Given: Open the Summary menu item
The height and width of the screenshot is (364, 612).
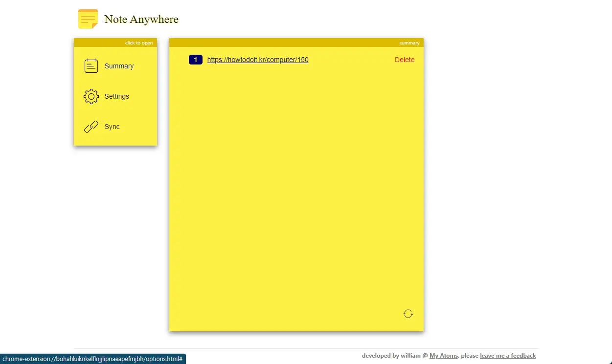Looking at the screenshot, I should [x=119, y=66].
